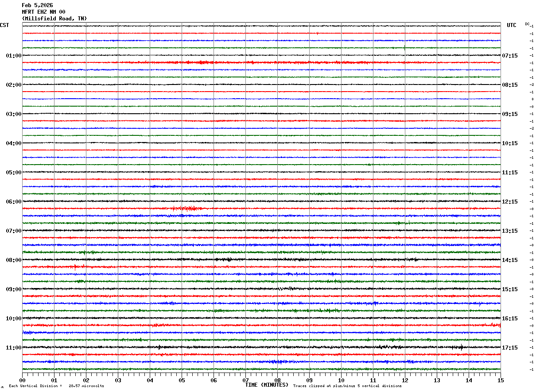Click minute tick "07" on time axis
The width and height of the screenshot is (536, 392).
point(245,380)
